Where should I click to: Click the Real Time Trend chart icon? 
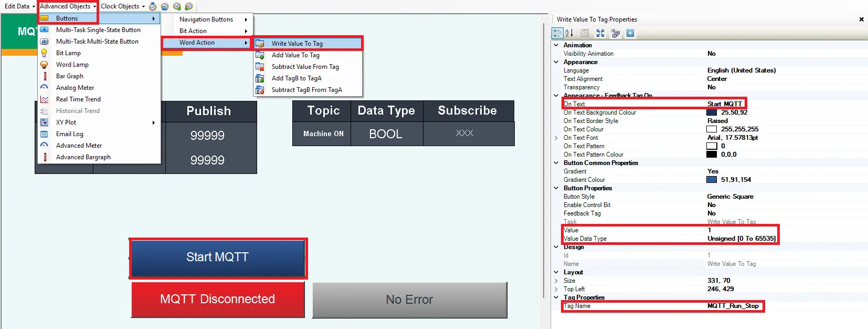point(45,99)
